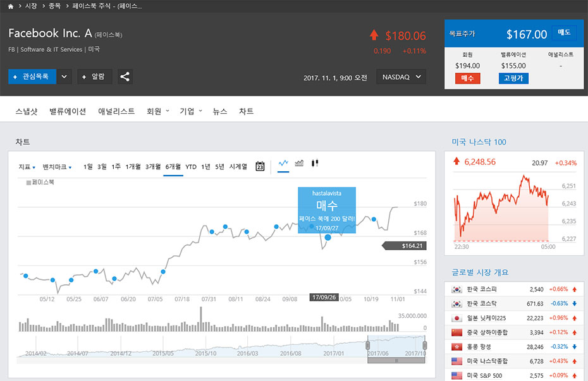Click the China flag beside 중국 상하이종합
The height and width of the screenshot is (381, 588).
tap(456, 332)
